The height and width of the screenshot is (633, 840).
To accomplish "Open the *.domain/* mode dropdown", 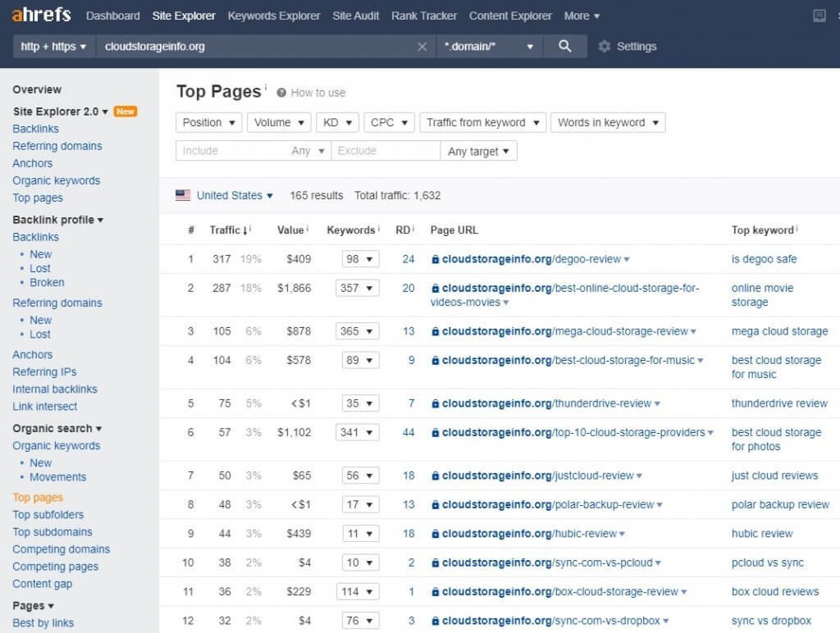I will point(489,46).
